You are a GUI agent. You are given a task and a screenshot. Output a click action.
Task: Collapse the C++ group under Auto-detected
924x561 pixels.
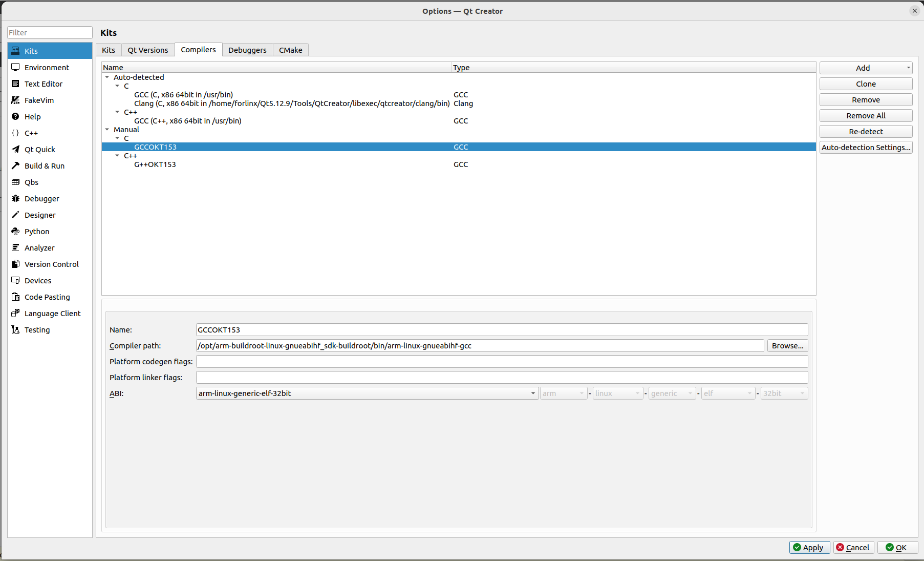coord(117,112)
